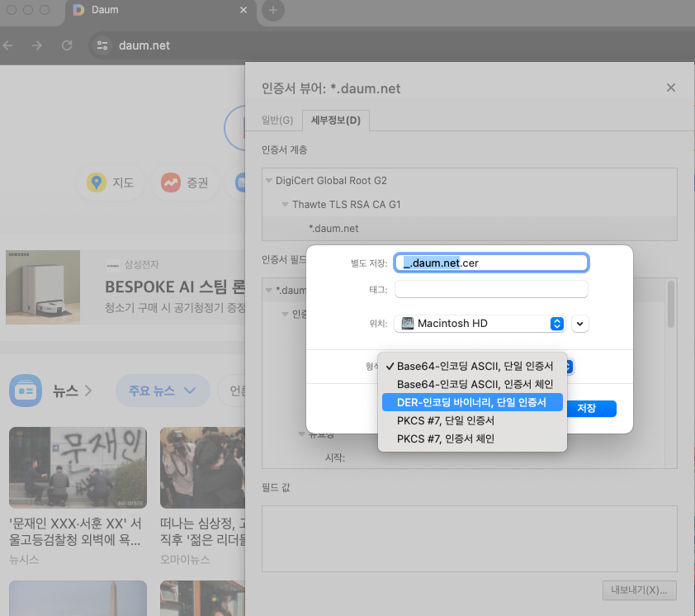Open the 증권 stocks shortcut
Screen dimensions: 695x616
click(185, 182)
